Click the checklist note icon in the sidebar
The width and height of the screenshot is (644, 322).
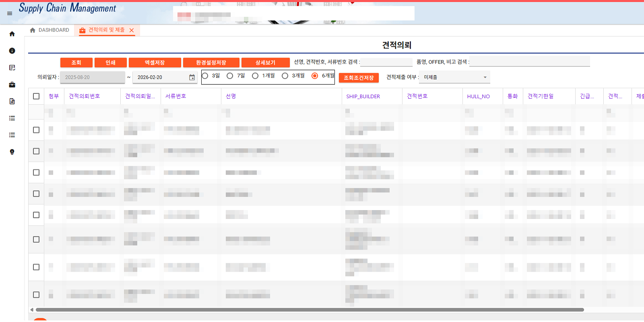pyautogui.click(x=12, y=68)
